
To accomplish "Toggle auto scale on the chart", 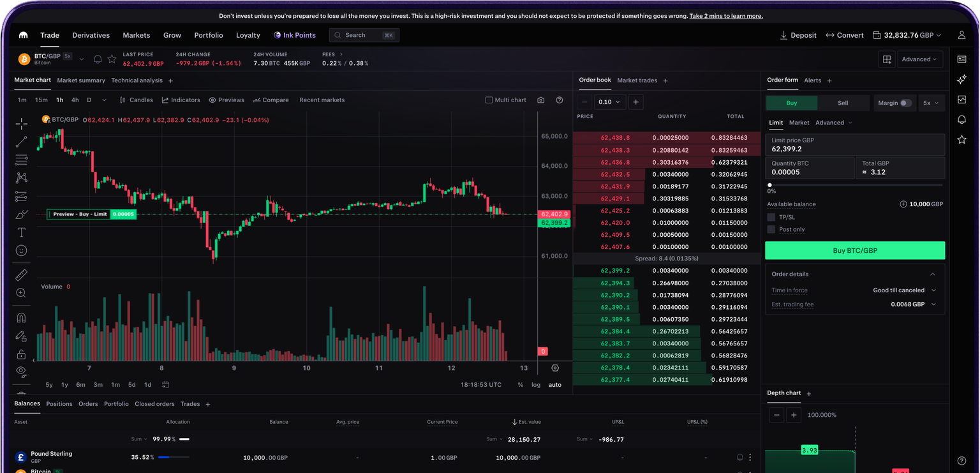I will [x=555, y=385].
